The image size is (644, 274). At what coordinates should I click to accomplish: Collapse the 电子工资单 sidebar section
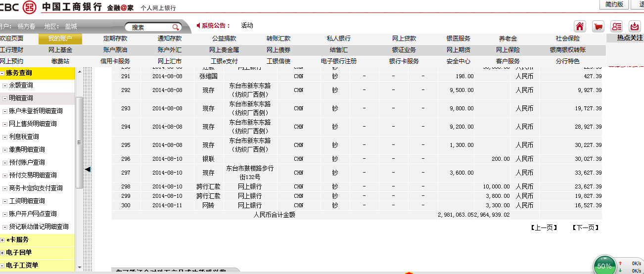(x=2, y=266)
